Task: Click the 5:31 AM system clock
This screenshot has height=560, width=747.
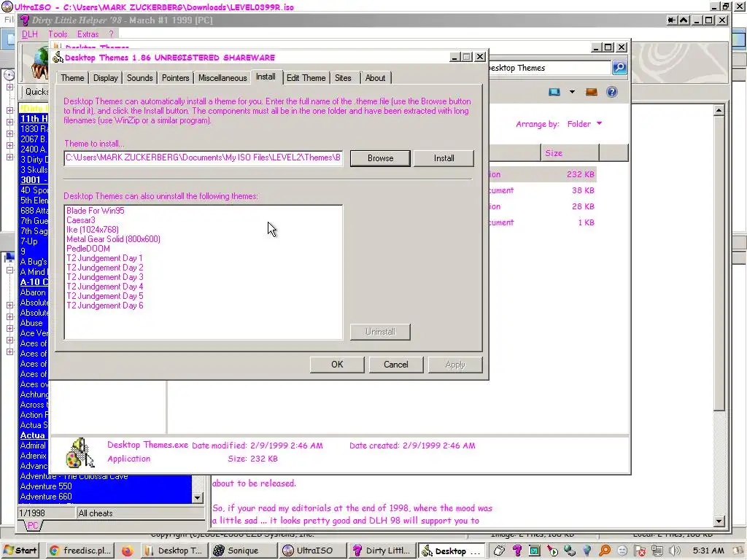Action: tap(708, 551)
